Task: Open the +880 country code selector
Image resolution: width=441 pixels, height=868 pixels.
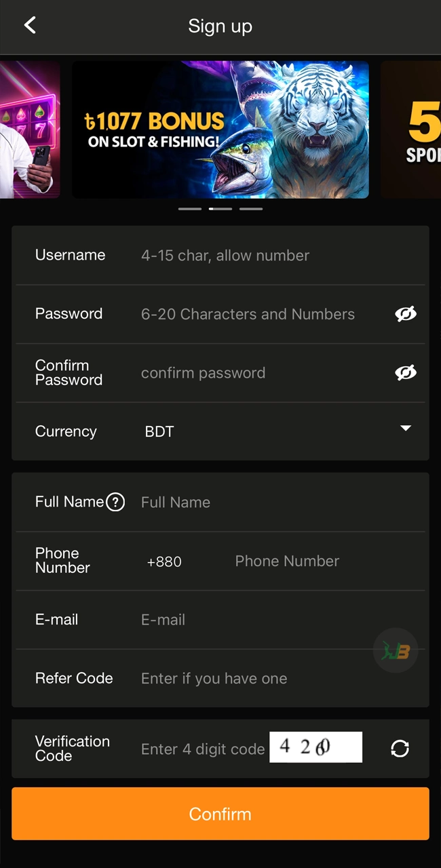Action: coord(164,561)
